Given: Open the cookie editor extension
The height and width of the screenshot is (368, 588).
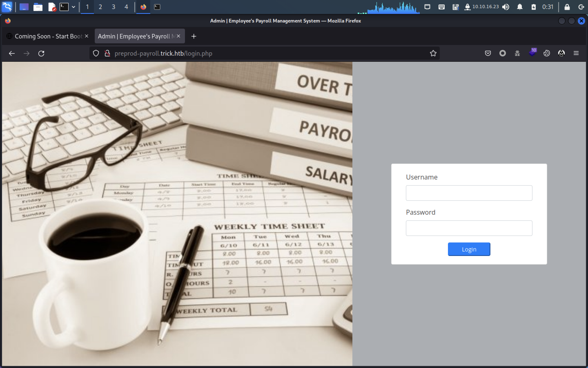Looking at the screenshot, I should click(547, 53).
